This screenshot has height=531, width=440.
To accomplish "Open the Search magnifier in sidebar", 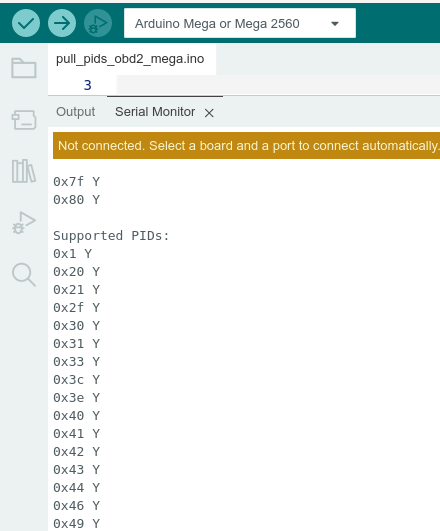I will click(x=24, y=275).
